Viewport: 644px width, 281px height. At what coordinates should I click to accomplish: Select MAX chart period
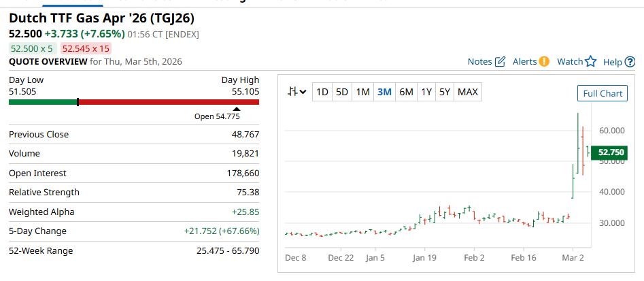tap(468, 92)
